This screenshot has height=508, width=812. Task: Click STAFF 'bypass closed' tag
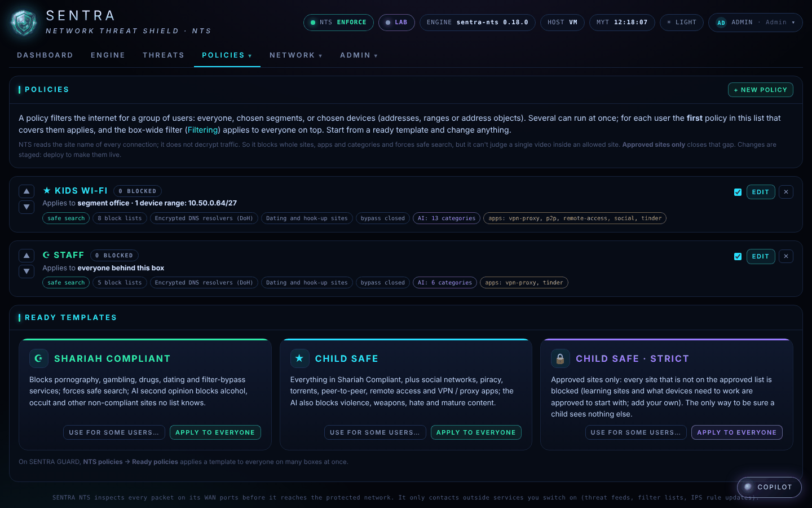[383, 283]
